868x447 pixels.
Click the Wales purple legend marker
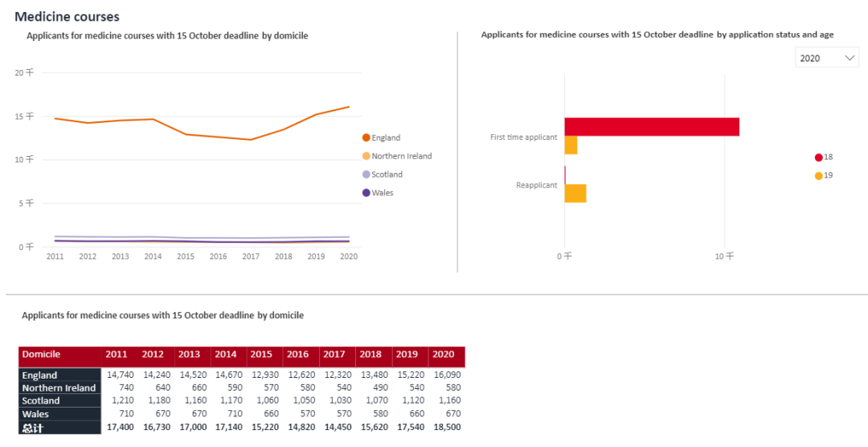tap(366, 193)
